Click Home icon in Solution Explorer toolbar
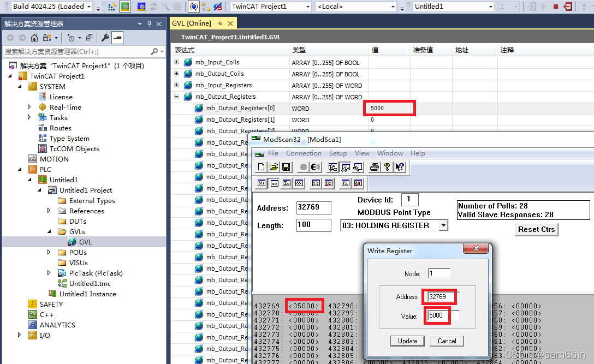Viewport: 594px width, 364px height. pos(34,38)
